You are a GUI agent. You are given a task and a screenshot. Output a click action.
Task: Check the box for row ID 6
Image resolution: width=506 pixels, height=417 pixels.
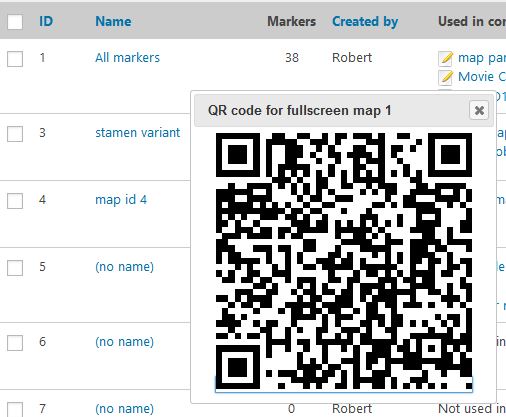(x=15, y=343)
